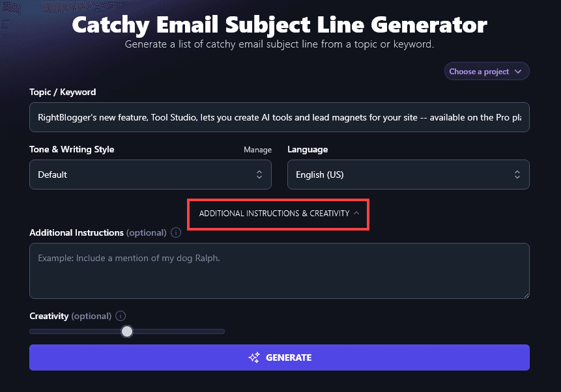Click the stepper arrows beside the Default tone

tap(259, 175)
